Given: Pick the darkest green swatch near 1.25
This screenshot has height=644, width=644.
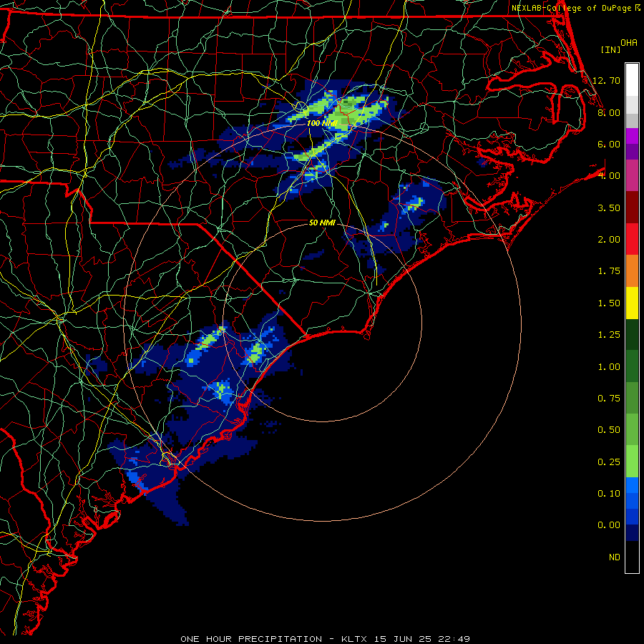Looking at the screenshot, I should pos(632,335).
